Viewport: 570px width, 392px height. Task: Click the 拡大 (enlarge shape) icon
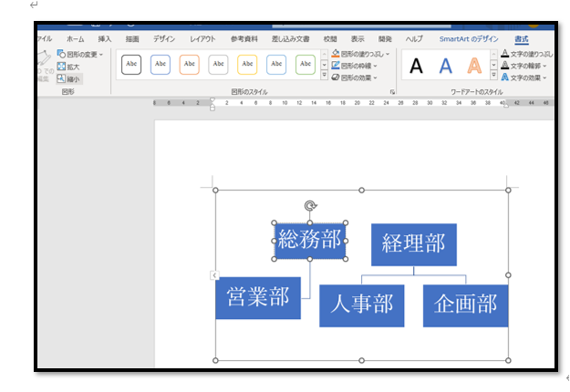click(x=68, y=67)
